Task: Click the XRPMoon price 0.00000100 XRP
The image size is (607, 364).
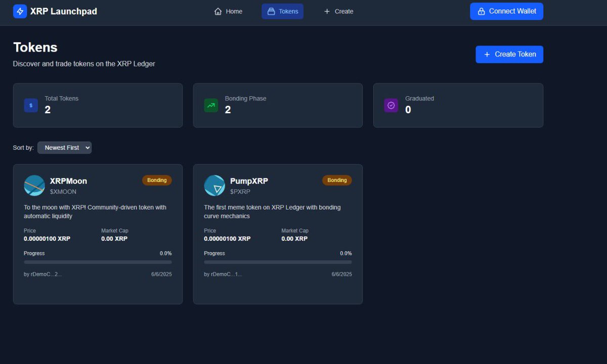Action: 47,239
